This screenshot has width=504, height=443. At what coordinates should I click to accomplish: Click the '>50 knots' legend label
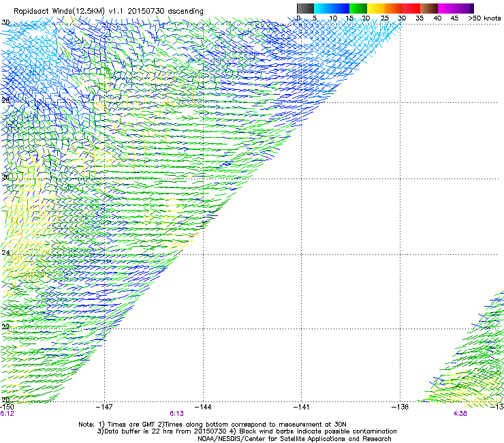click(484, 18)
